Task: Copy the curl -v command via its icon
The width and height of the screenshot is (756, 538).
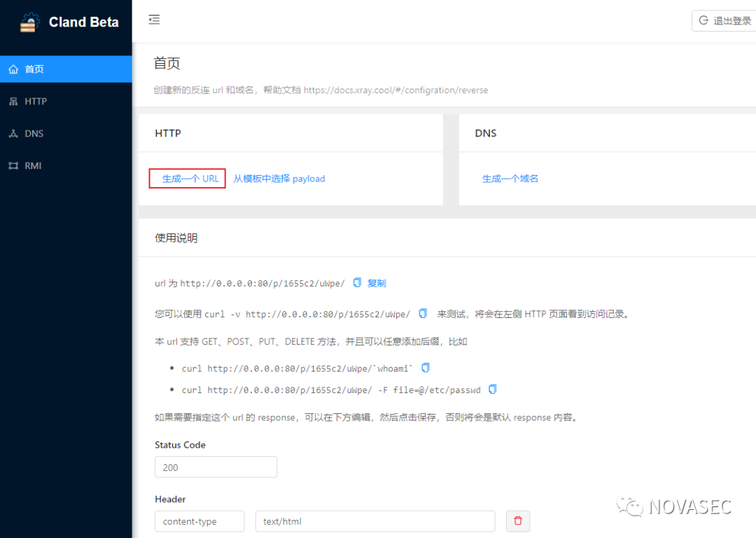Action: pos(423,314)
